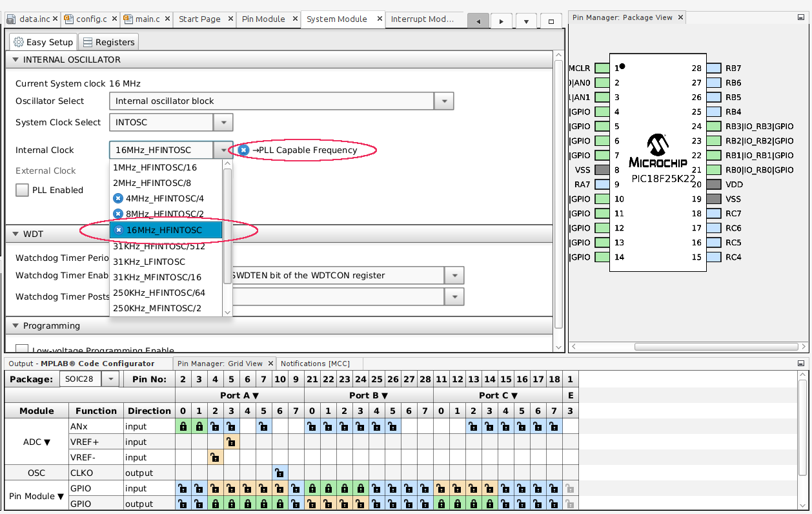Collapse the Programming section

pos(15,325)
